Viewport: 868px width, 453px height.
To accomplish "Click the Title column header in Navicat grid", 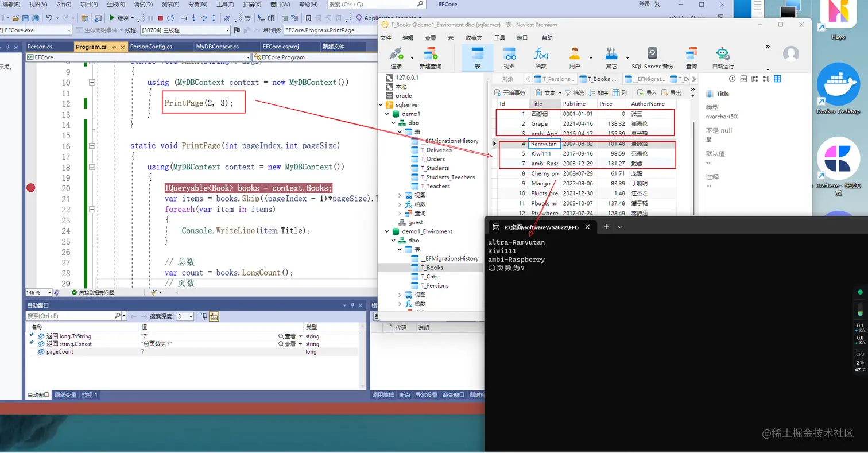I will (544, 104).
